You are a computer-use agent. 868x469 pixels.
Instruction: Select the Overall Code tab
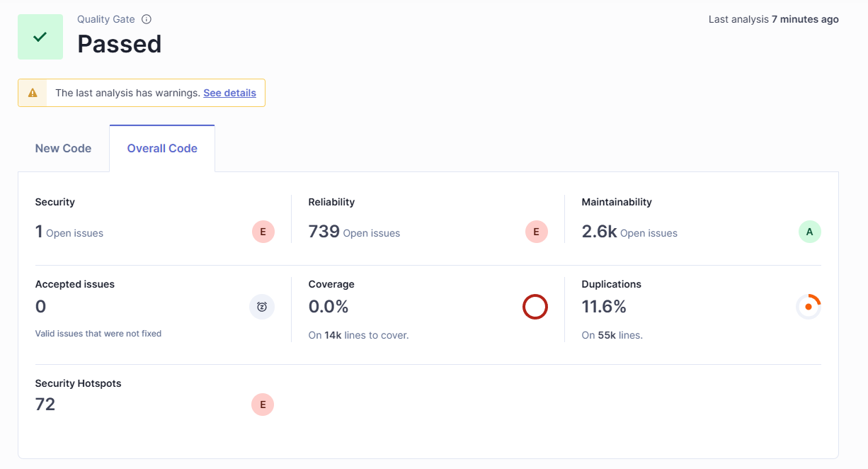click(162, 149)
